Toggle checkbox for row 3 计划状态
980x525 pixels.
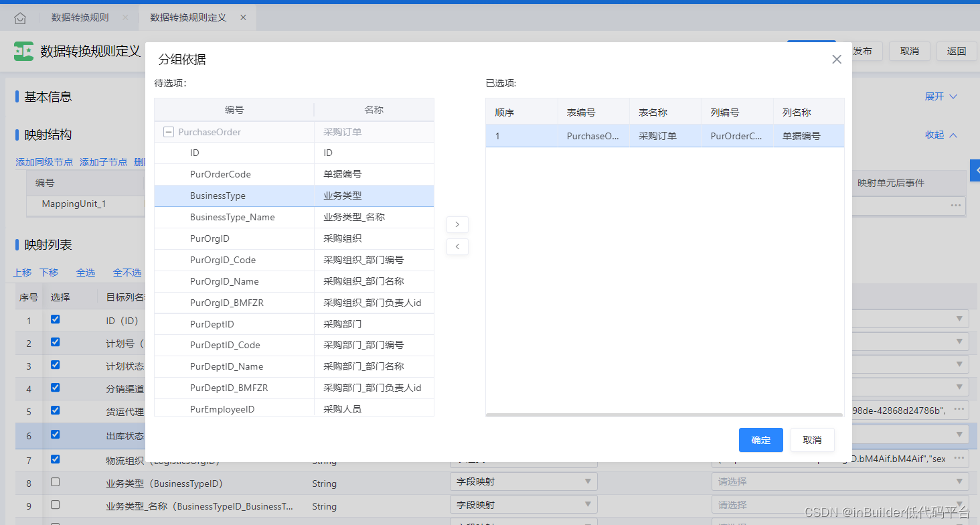pyautogui.click(x=56, y=365)
